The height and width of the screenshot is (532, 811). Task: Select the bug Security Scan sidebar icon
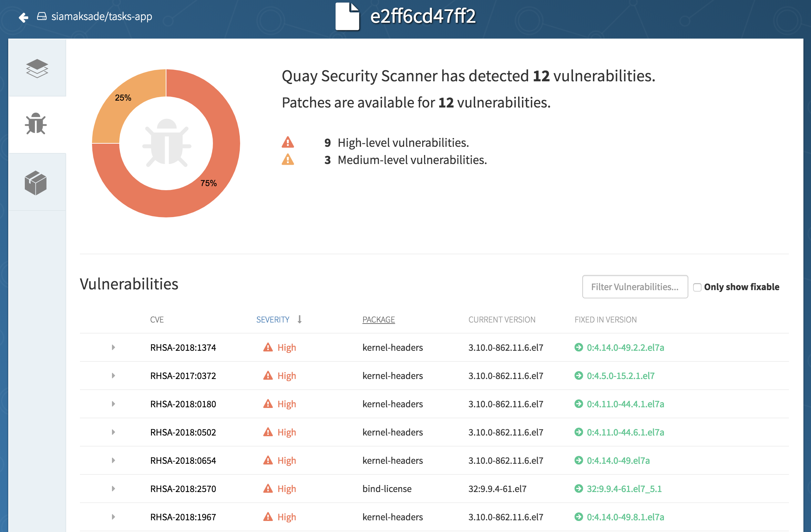tap(36, 124)
